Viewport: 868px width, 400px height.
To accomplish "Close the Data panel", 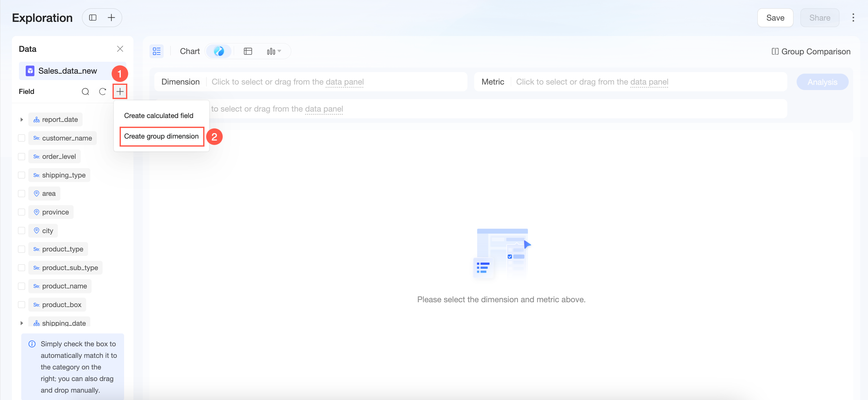I will (120, 49).
